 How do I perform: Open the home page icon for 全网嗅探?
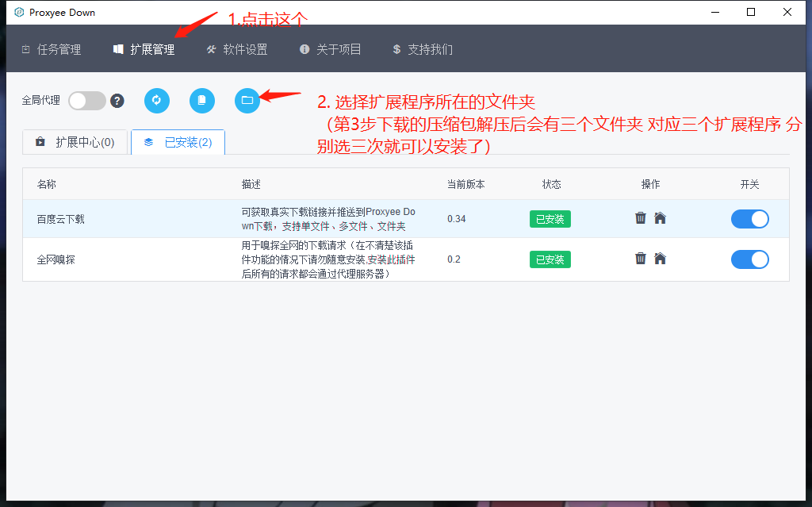coord(661,259)
